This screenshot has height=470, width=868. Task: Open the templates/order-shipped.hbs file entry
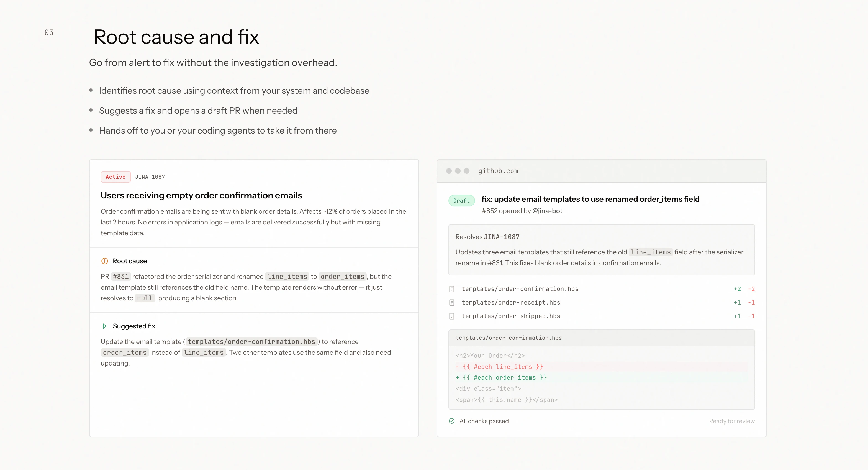coord(510,316)
